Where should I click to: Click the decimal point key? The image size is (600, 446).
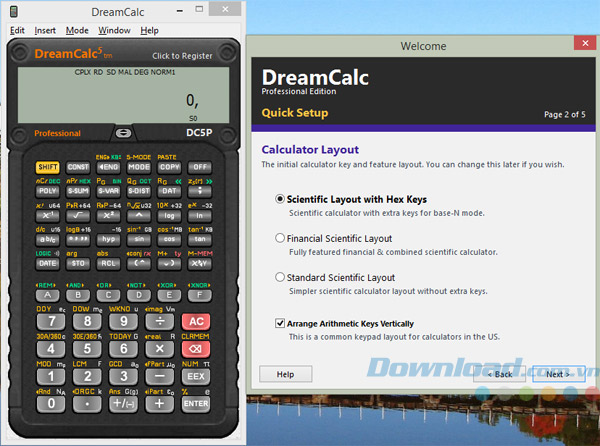[87, 404]
